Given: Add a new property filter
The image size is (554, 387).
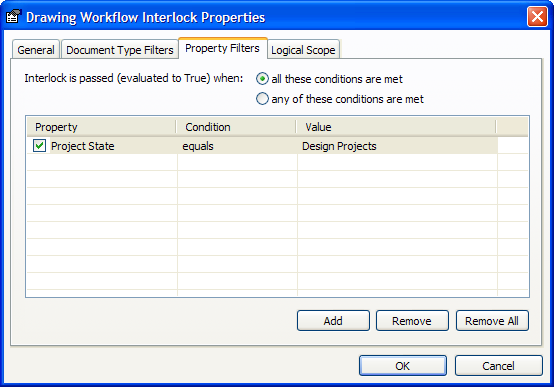Looking at the screenshot, I should pos(333,321).
